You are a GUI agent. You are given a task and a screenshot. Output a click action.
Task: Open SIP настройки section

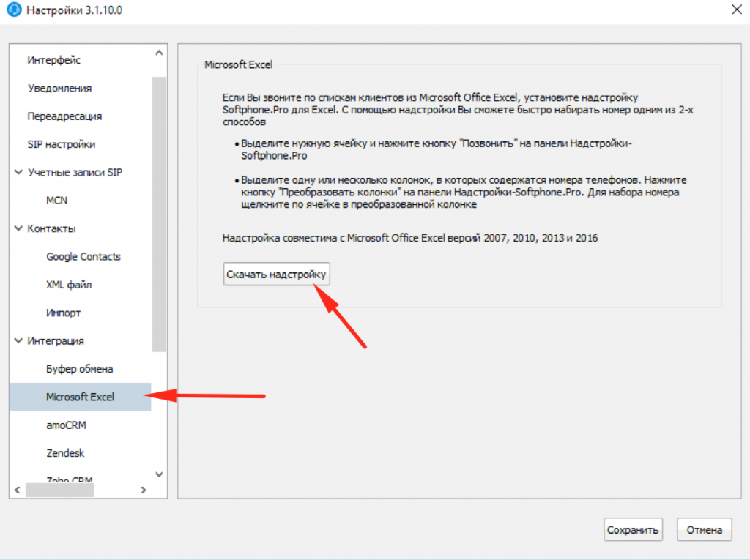pyautogui.click(x=62, y=144)
